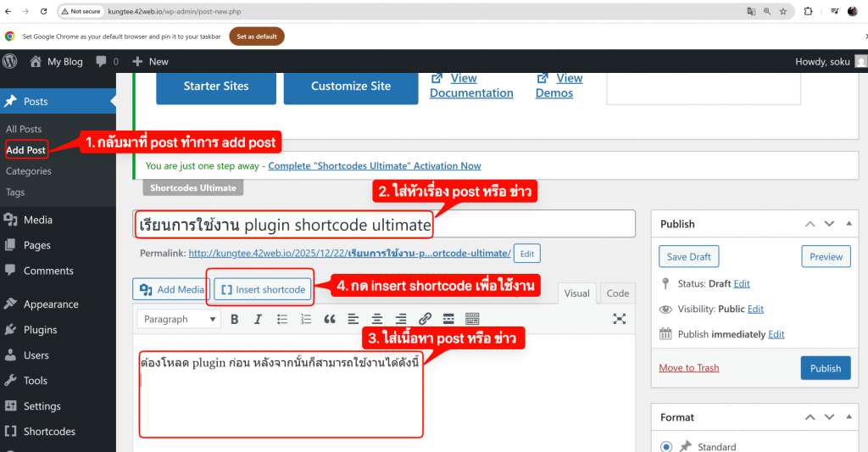Image resolution: width=868 pixels, height=452 pixels.
Task: Enter distraction-free fullscreen editor mode
Action: point(620,319)
